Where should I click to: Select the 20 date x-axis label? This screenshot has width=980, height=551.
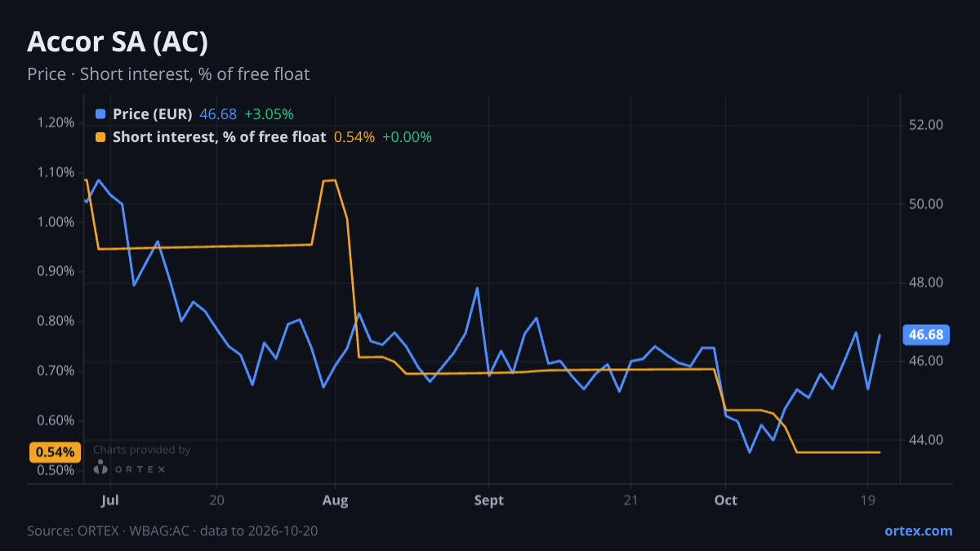click(216, 500)
